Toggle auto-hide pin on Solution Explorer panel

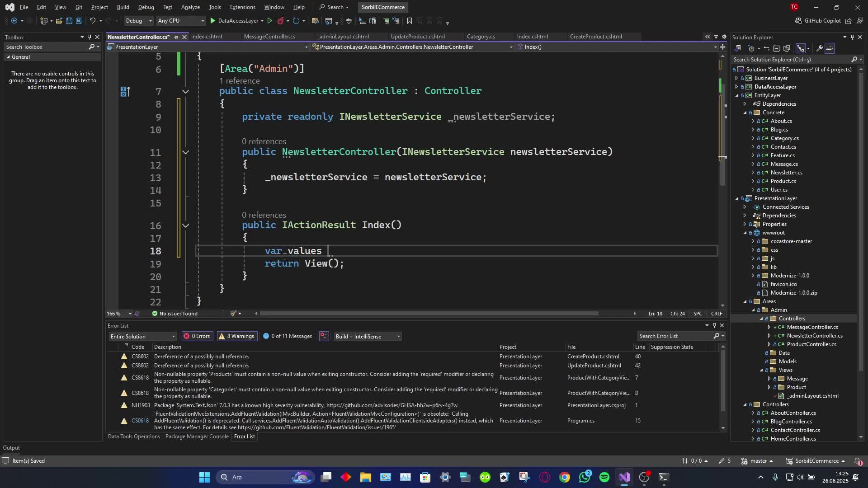pos(852,37)
